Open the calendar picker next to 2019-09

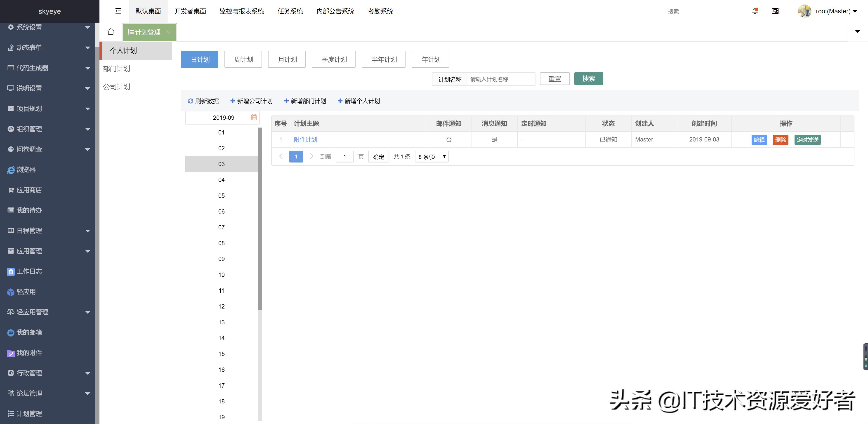pyautogui.click(x=254, y=117)
